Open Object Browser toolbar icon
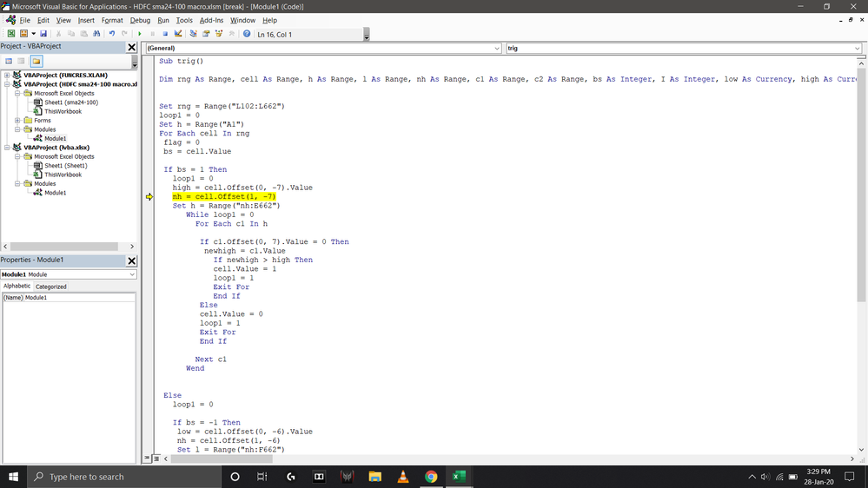This screenshot has width=868, height=488. point(219,34)
